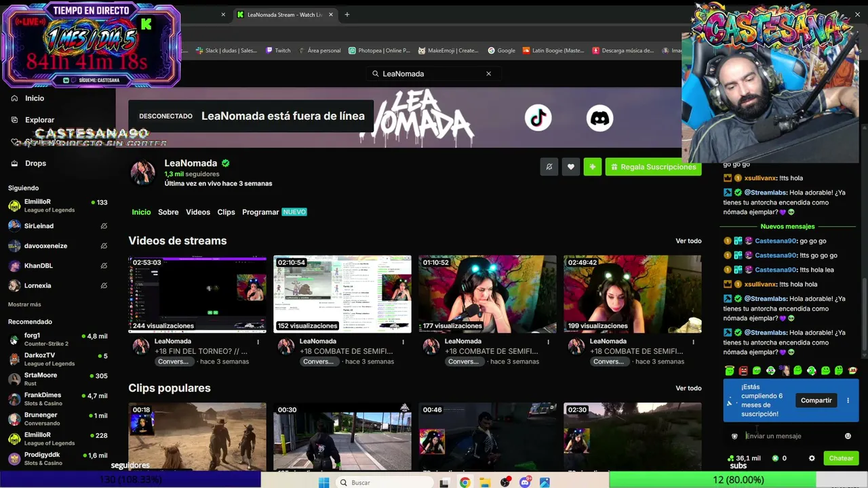Play the popular clip lasting 00:46
Screen dimensions: 868x488
tap(488, 436)
